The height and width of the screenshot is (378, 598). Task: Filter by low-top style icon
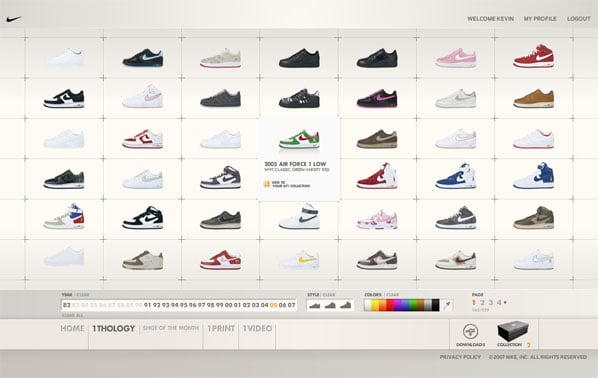click(315, 305)
